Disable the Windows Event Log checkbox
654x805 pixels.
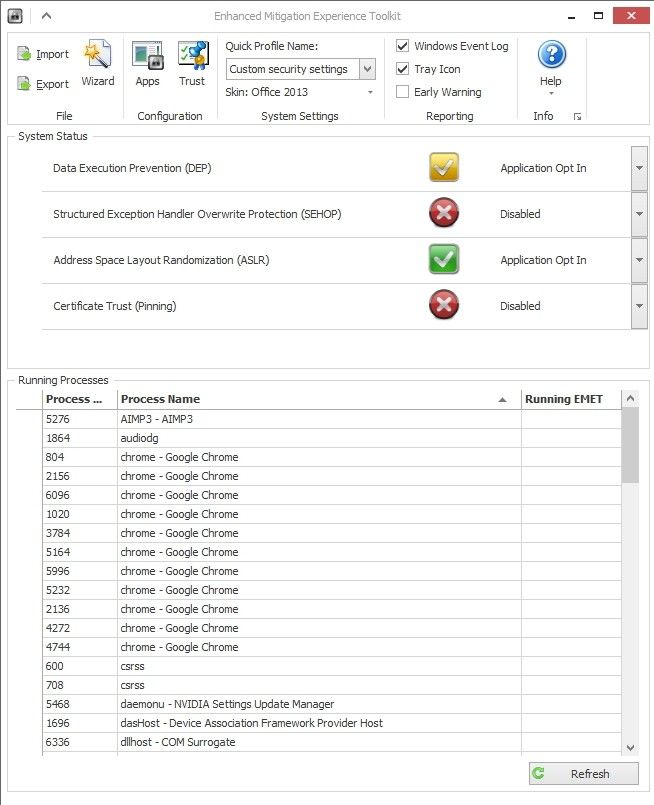402,46
